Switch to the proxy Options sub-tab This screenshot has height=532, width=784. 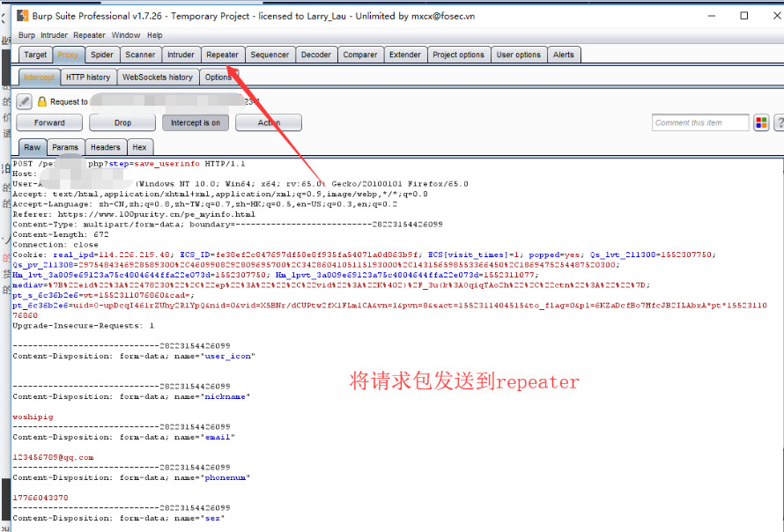coord(218,77)
